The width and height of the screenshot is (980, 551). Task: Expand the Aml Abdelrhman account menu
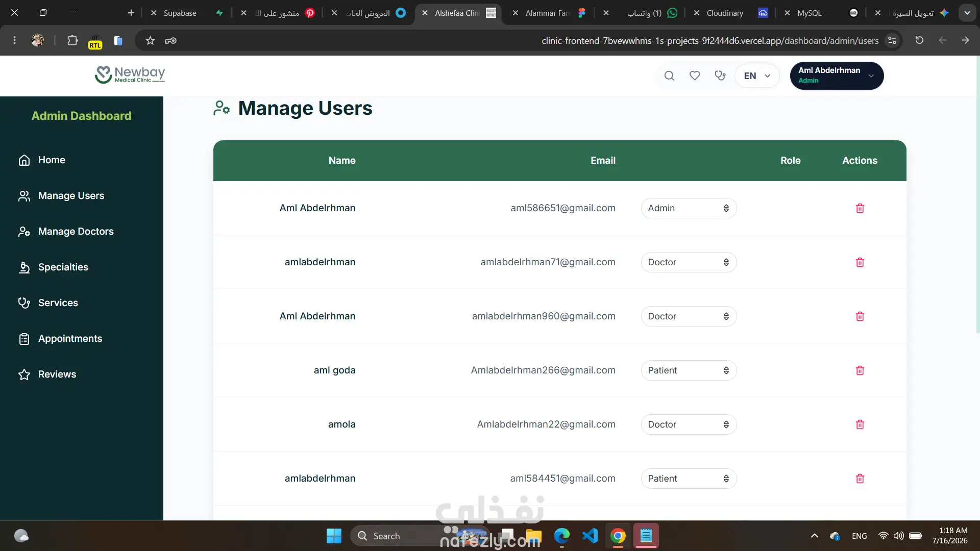click(837, 76)
